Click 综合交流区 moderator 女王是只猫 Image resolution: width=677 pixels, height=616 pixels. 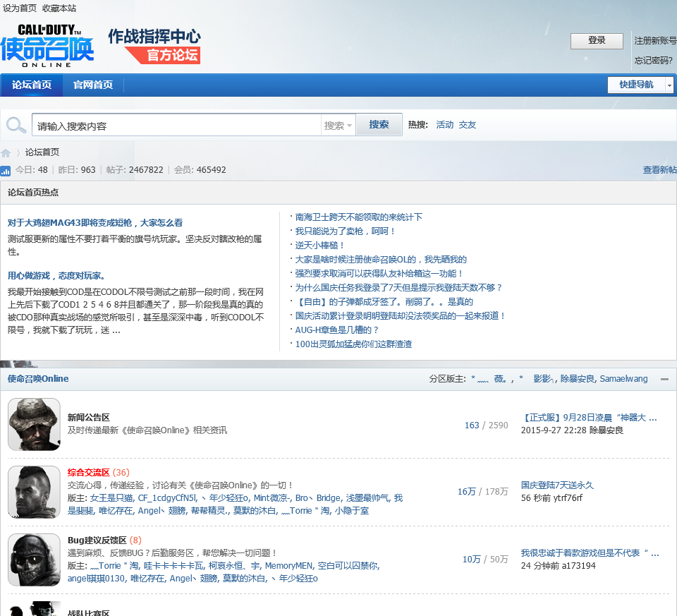tap(111, 498)
